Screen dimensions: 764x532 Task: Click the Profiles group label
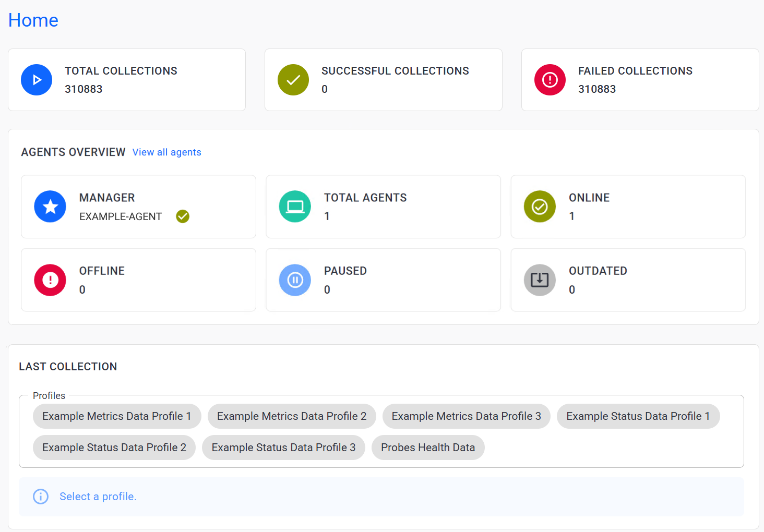tap(49, 396)
